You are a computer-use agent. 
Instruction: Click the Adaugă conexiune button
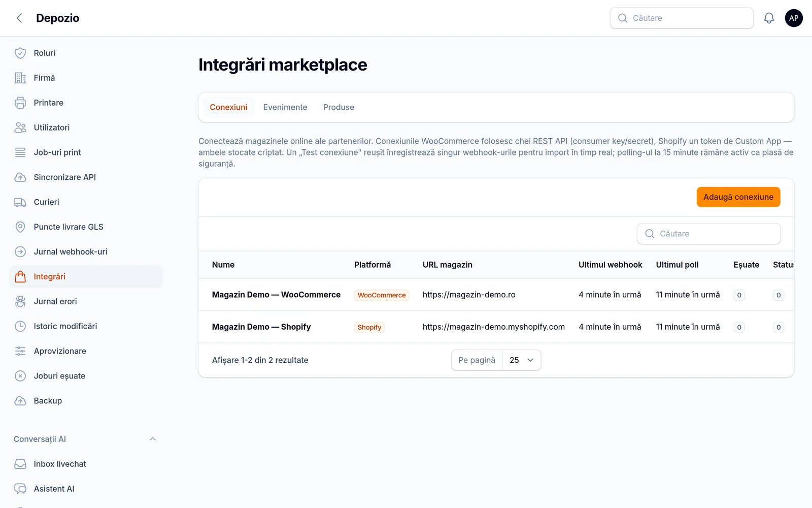(738, 197)
